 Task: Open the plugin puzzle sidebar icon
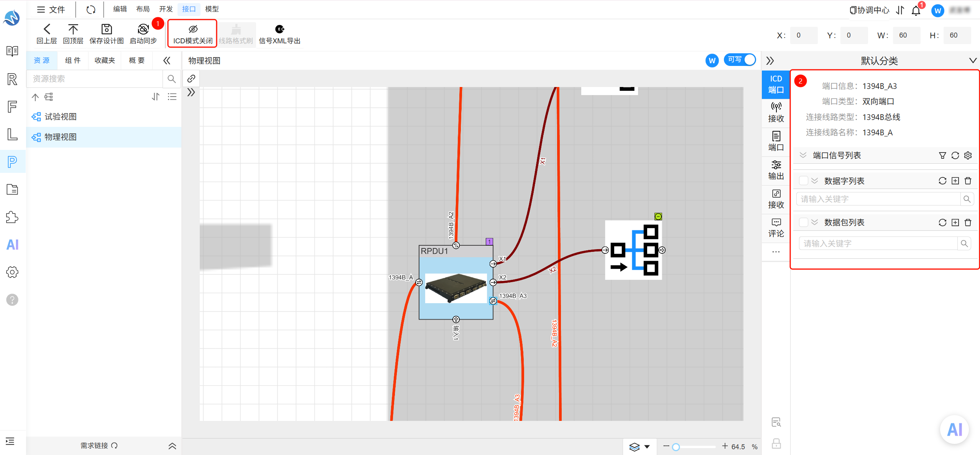pyautogui.click(x=12, y=217)
